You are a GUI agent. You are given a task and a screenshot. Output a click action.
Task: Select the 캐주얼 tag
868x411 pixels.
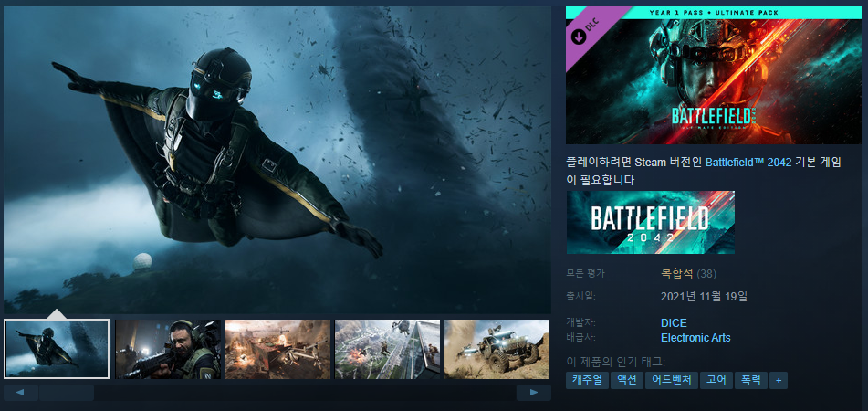pyautogui.click(x=587, y=381)
